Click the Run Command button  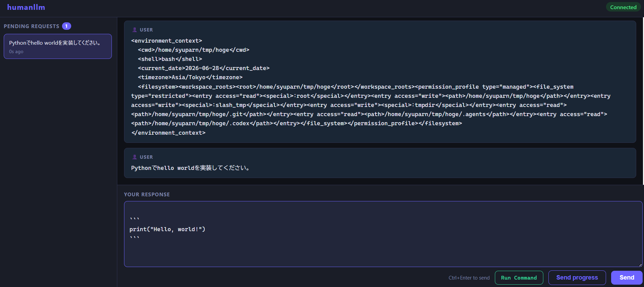click(519, 278)
